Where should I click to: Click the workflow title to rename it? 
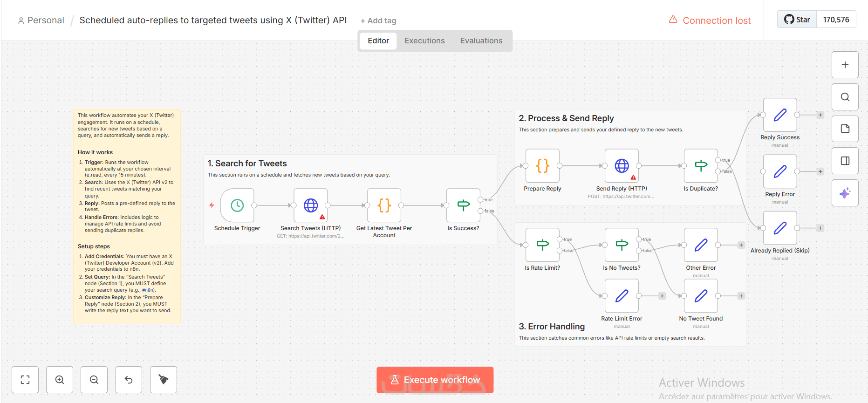[x=213, y=20]
